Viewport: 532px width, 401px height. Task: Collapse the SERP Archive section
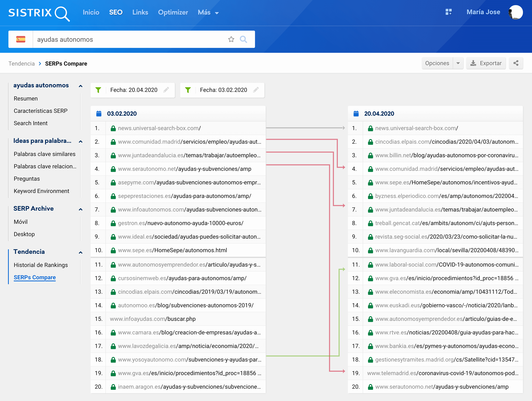click(81, 209)
